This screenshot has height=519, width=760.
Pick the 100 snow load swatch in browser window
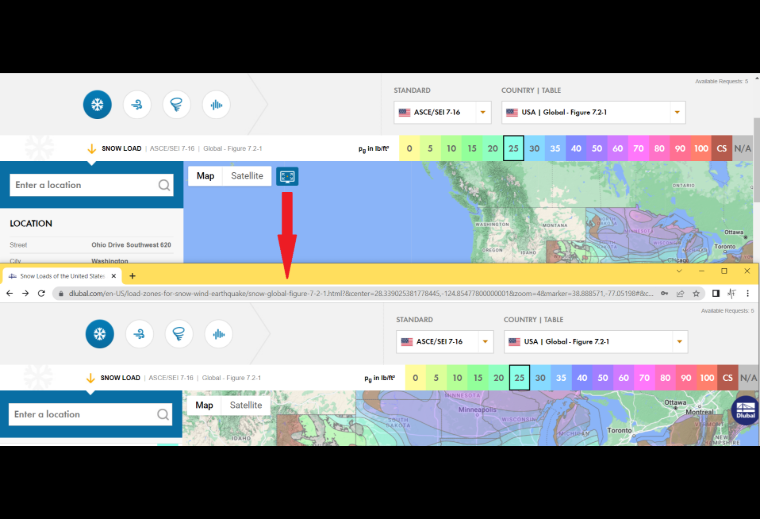coord(707,377)
